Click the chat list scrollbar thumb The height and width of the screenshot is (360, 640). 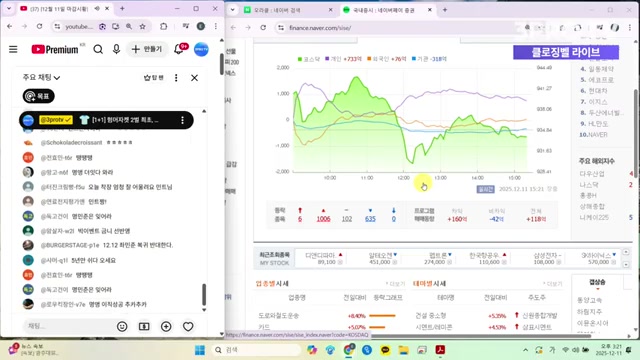(204, 295)
